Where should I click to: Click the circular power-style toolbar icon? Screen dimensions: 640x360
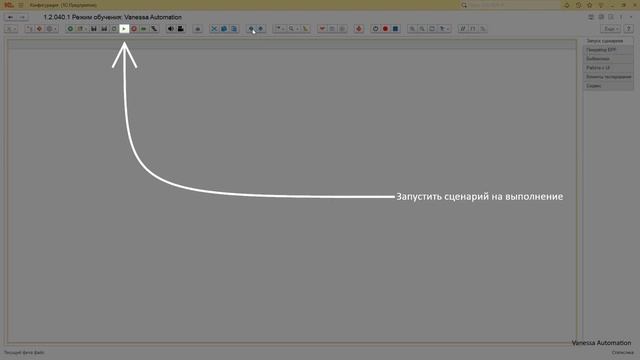[376, 29]
